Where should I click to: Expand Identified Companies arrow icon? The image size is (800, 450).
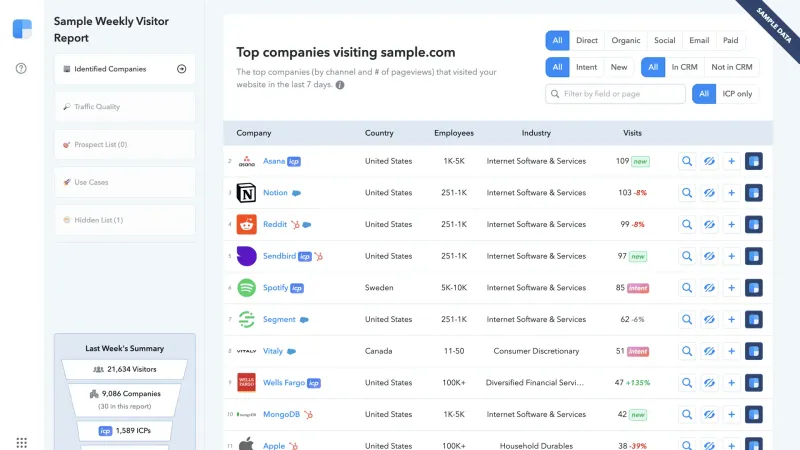click(x=182, y=69)
